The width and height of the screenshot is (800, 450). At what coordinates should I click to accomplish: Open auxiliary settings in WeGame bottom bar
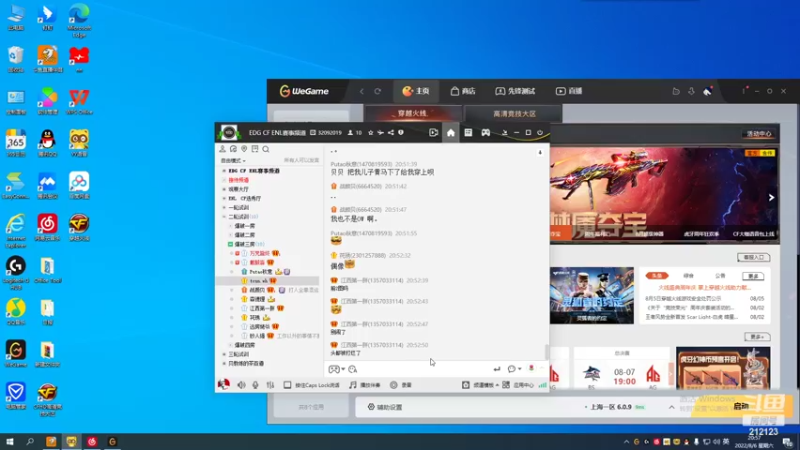[385, 407]
